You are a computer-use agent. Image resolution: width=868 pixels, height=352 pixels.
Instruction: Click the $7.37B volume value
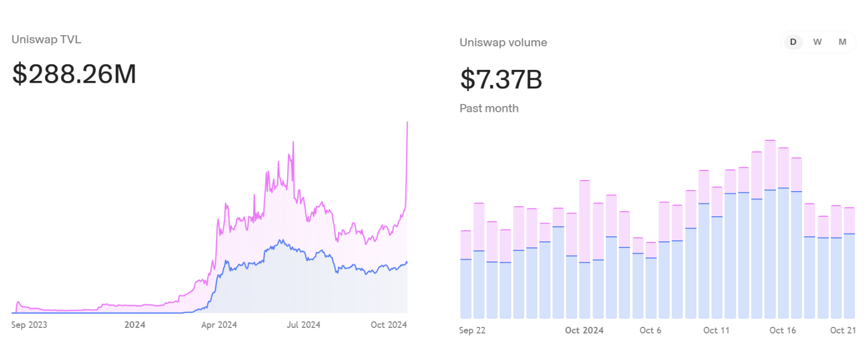(501, 79)
